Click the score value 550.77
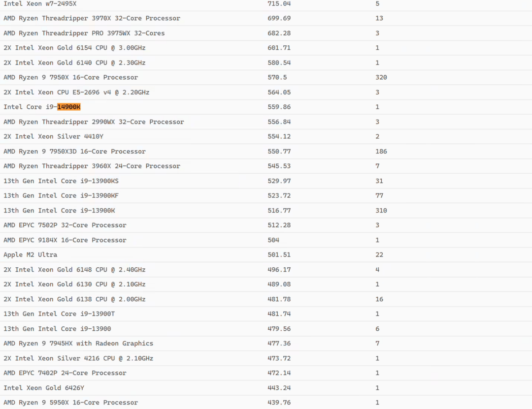Viewport: 532px width, 409px height. tap(279, 151)
